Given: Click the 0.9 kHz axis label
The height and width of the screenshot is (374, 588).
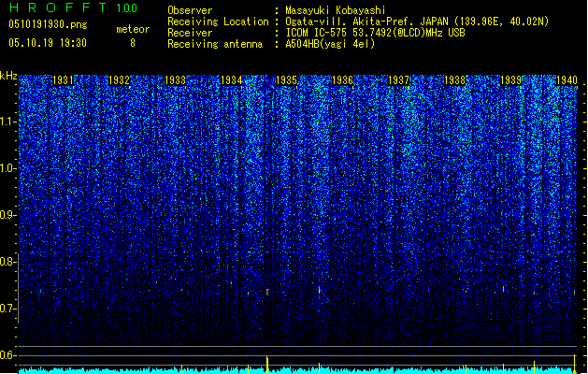Looking at the screenshot, I should pyautogui.click(x=7, y=215).
